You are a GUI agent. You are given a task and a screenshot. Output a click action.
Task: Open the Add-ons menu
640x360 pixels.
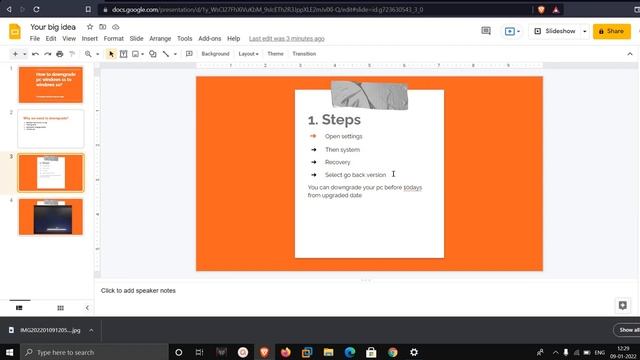coord(209,38)
